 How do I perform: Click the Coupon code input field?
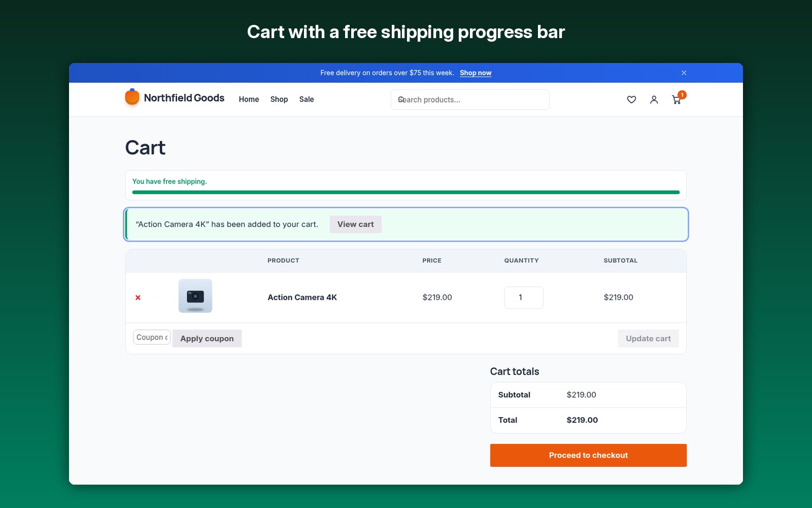pos(152,337)
